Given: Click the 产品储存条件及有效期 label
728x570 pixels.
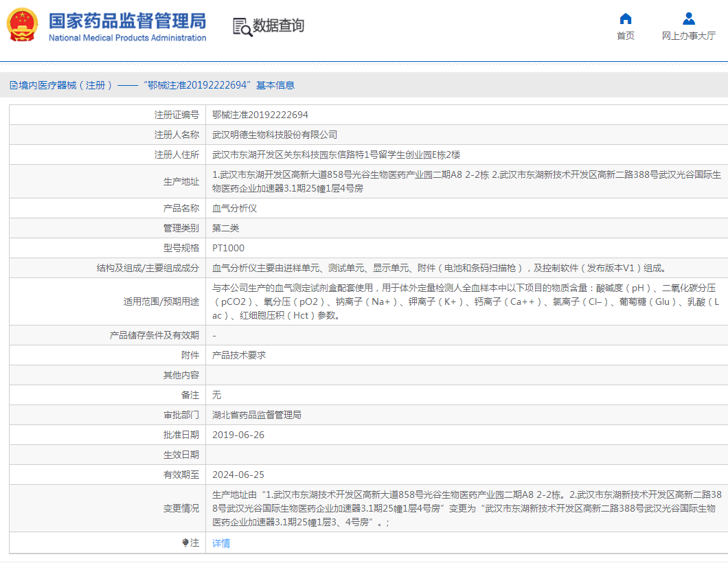Looking at the screenshot, I should coord(154,336).
